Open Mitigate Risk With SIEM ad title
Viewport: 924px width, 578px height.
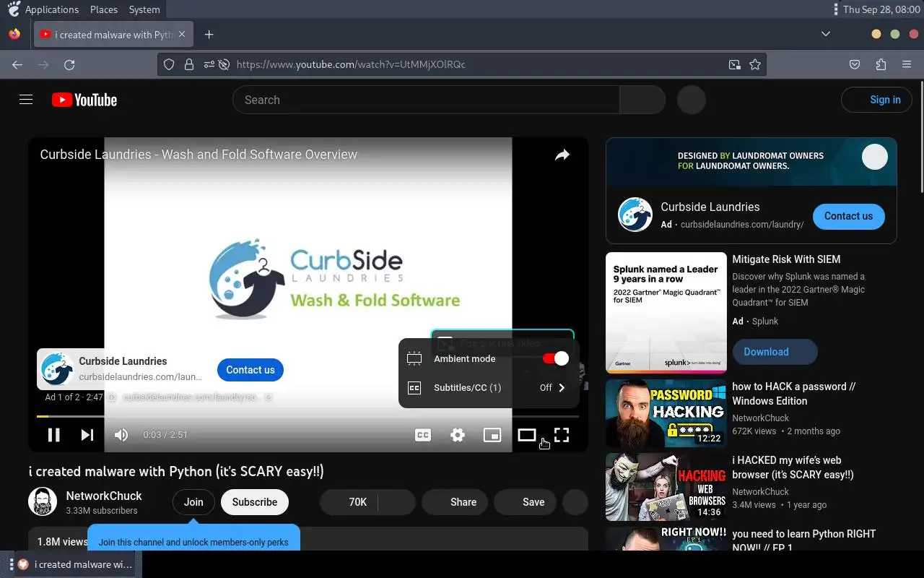tap(786, 259)
